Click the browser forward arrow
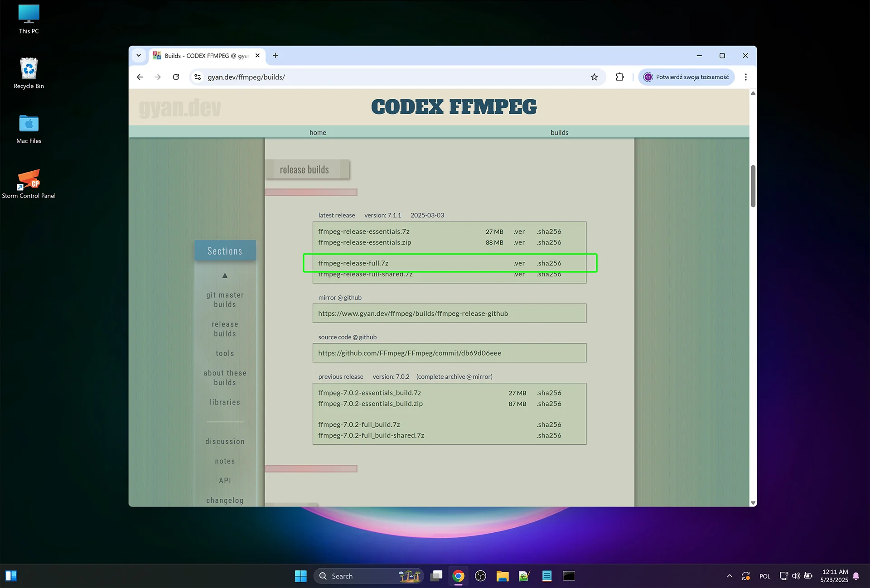 (158, 77)
